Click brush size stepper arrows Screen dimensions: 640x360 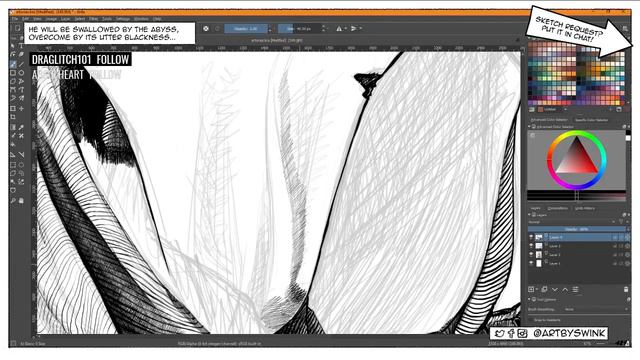click(323, 29)
